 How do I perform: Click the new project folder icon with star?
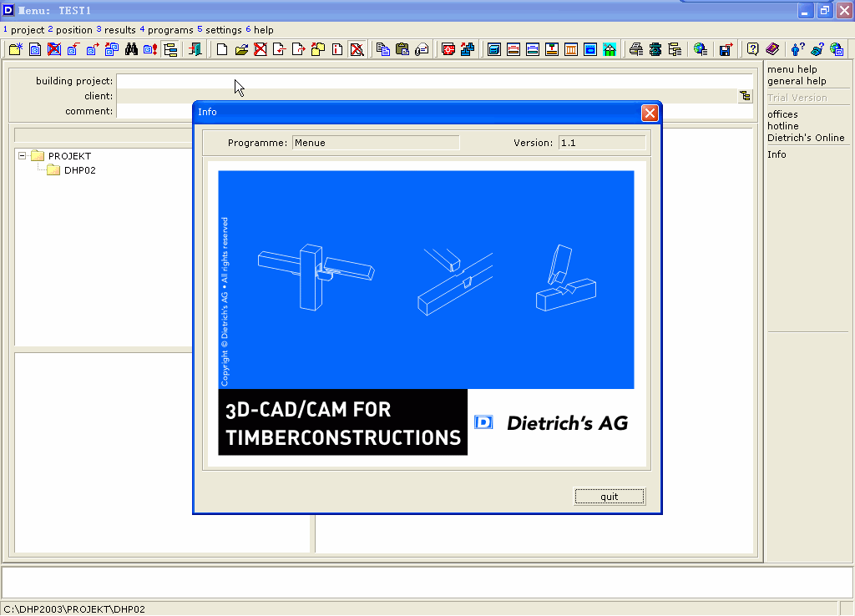pos(15,49)
